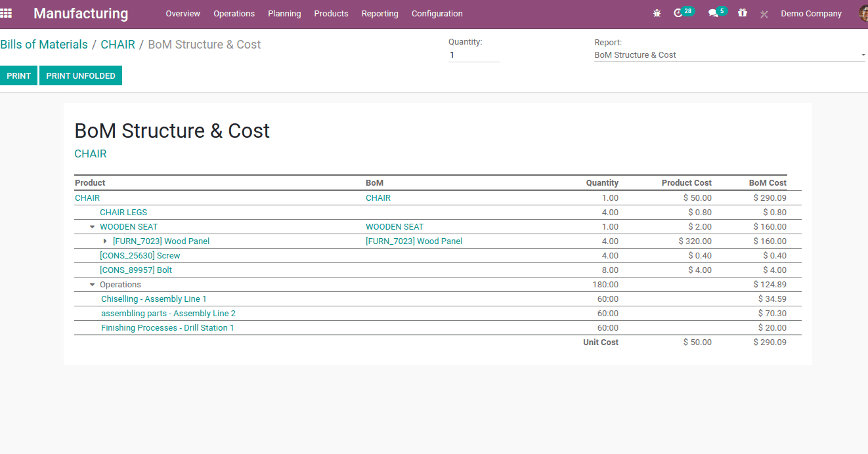Viewport: 868px width, 454px height.
Task: Click the Operations row label
Action: 120,285
